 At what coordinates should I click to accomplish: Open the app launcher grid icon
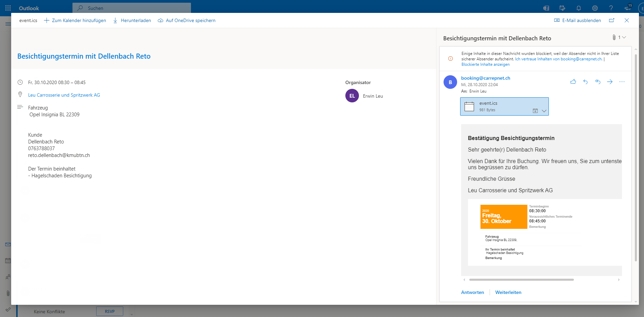pyautogui.click(x=8, y=8)
